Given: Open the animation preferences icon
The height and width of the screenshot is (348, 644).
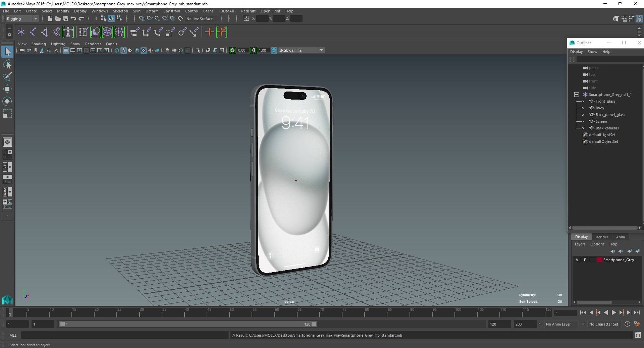Looking at the screenshot, I should coord(637,324).
